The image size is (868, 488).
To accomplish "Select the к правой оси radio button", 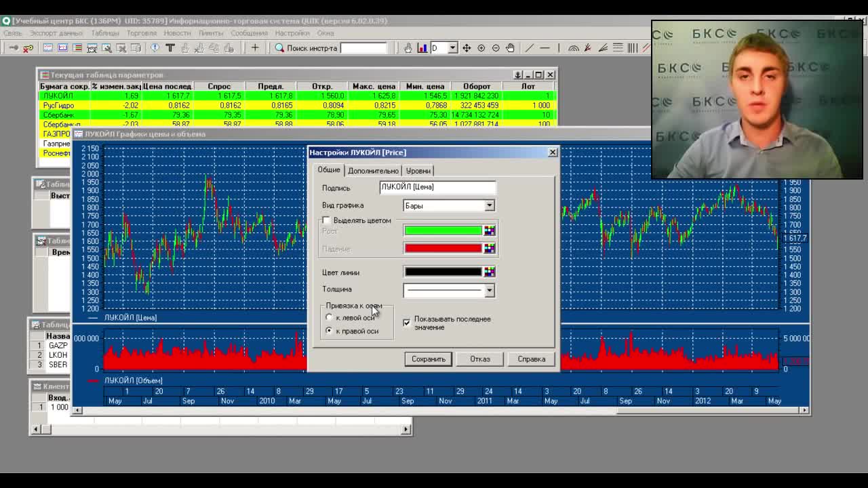I will [x=330, y=331].
